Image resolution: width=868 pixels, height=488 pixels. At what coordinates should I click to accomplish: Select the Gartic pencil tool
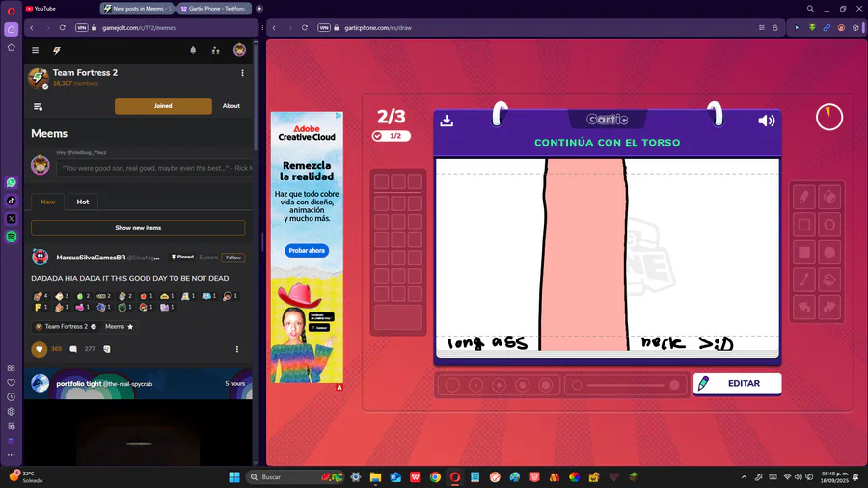pos(803,197)
